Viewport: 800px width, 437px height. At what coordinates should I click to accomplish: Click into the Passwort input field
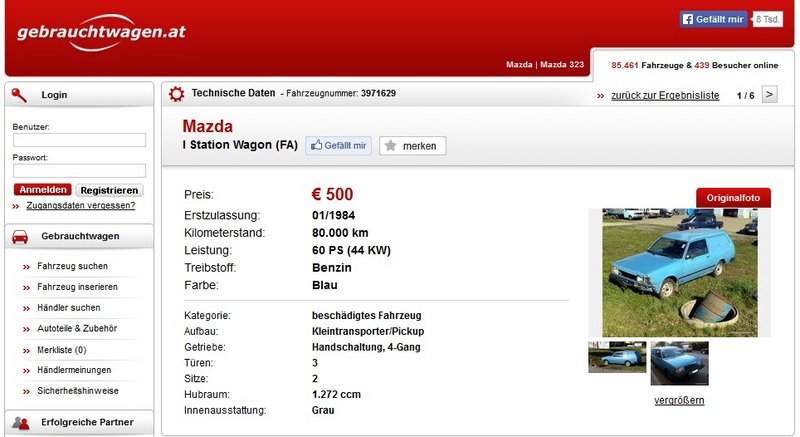[x=79, y=171]
